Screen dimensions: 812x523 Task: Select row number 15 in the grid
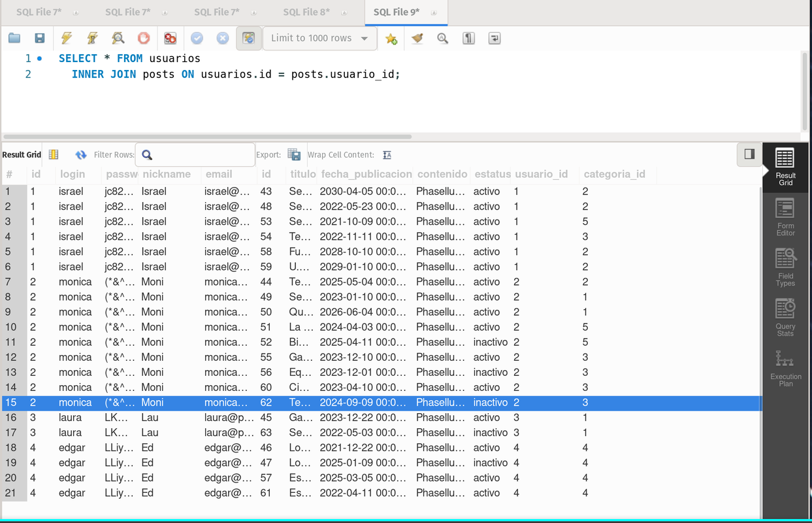pyautogui.click(x=14, y=403)
